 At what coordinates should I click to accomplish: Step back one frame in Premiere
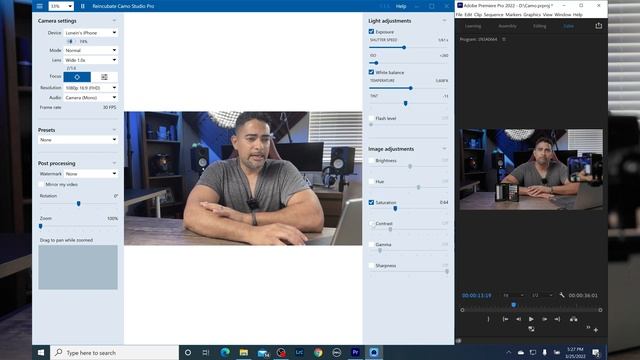click(518, 319)
